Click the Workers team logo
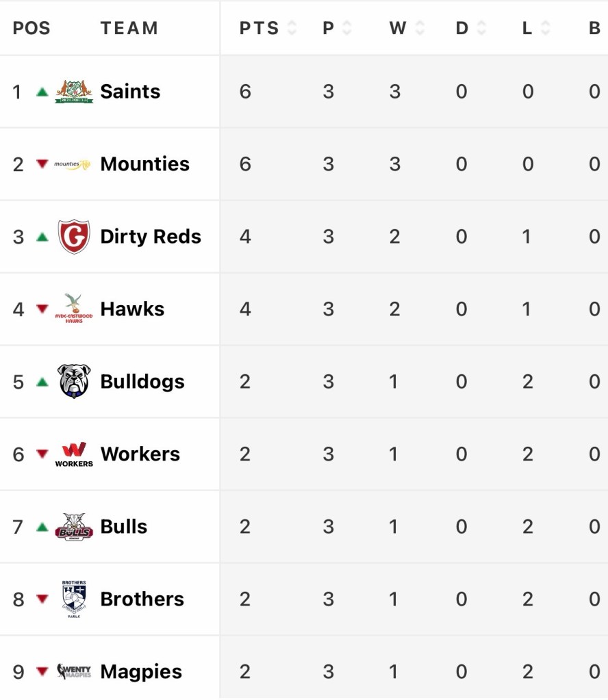The height and width of the screenshot is (700, 608). pos(74,454)
